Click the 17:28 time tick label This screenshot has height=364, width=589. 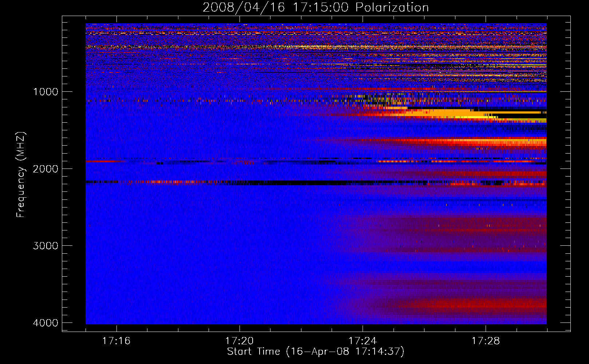coord(486,341)
